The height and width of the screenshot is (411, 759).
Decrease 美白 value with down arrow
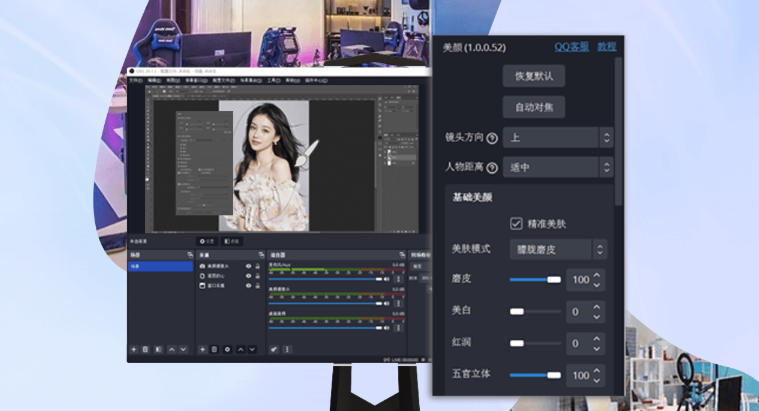point(597,317)
